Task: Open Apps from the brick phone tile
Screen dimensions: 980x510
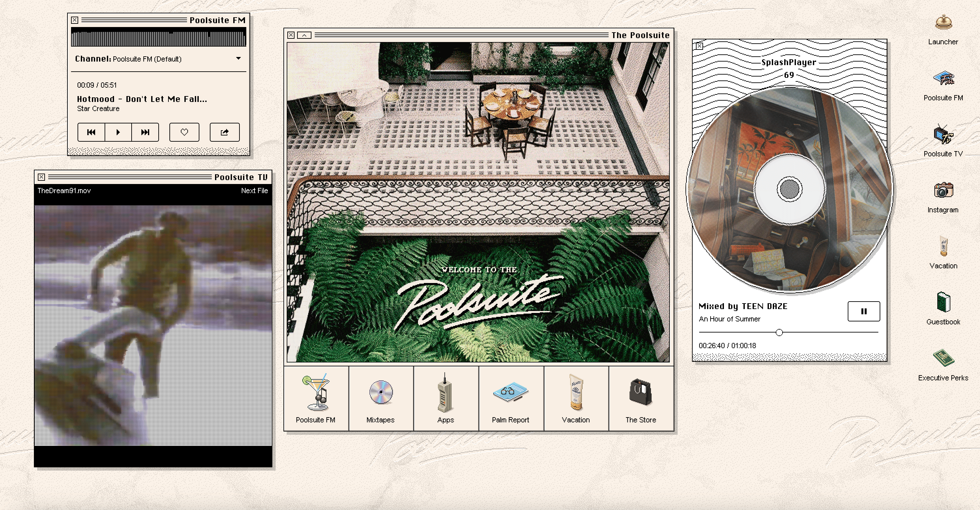Action: 446,399
